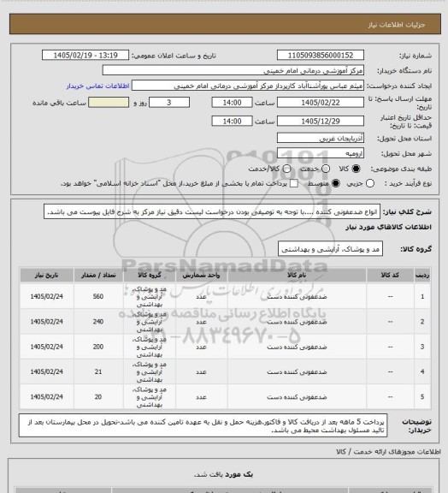Click the response deadline date 1405/02/22
448x493 pixels.
[321, 103]
